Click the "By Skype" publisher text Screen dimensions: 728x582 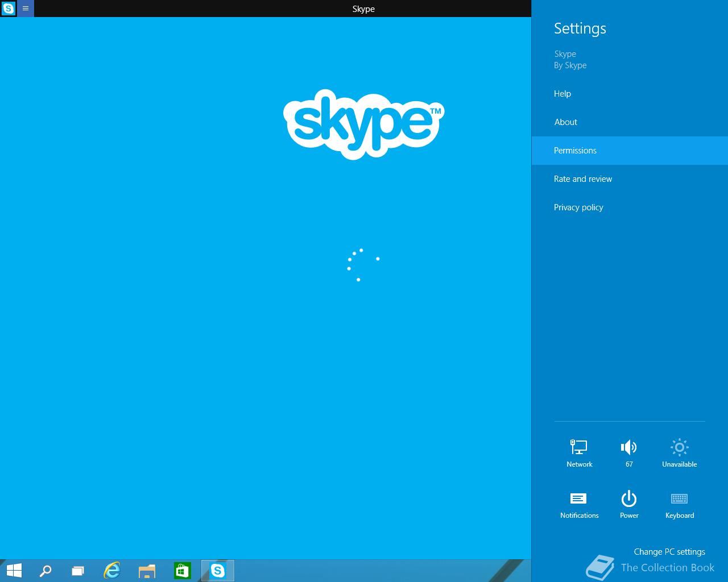pyautogui.click(x=570, y=65)
